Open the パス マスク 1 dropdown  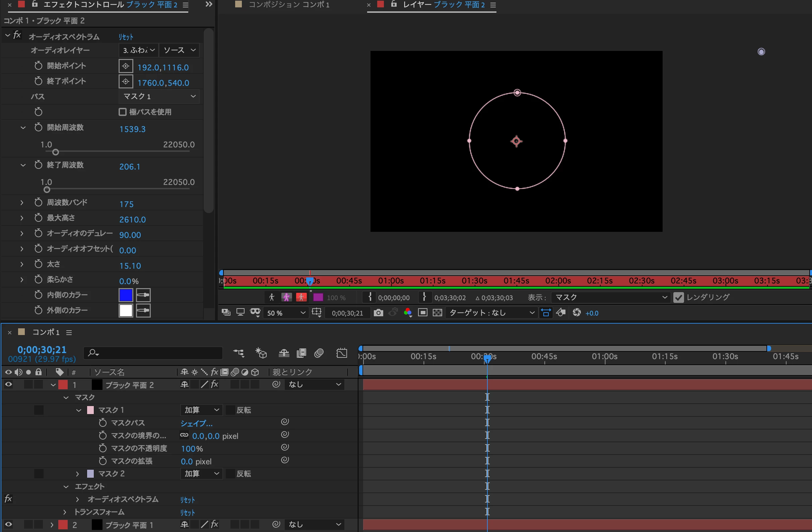[x=159, y=96]
